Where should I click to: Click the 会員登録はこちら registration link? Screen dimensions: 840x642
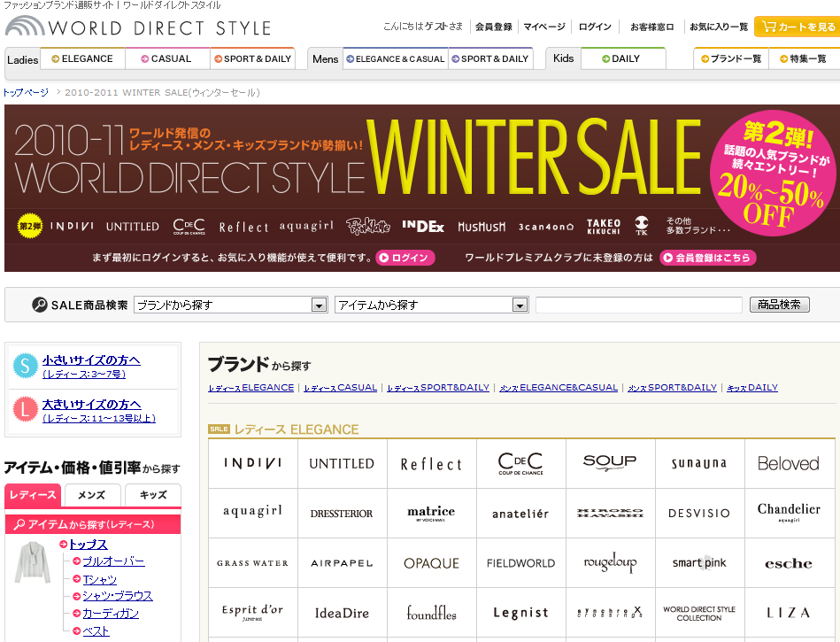pyautogui.click(x=708, y=257)
